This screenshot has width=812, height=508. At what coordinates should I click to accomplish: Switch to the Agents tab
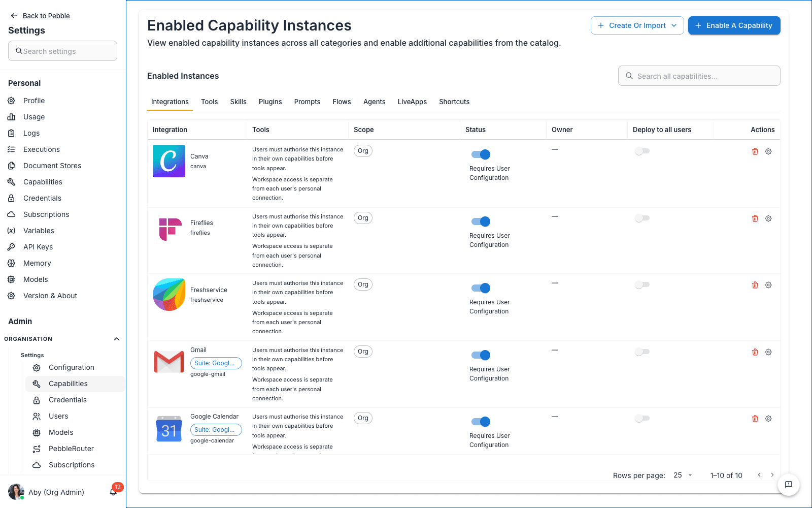(x=375, y=102)
